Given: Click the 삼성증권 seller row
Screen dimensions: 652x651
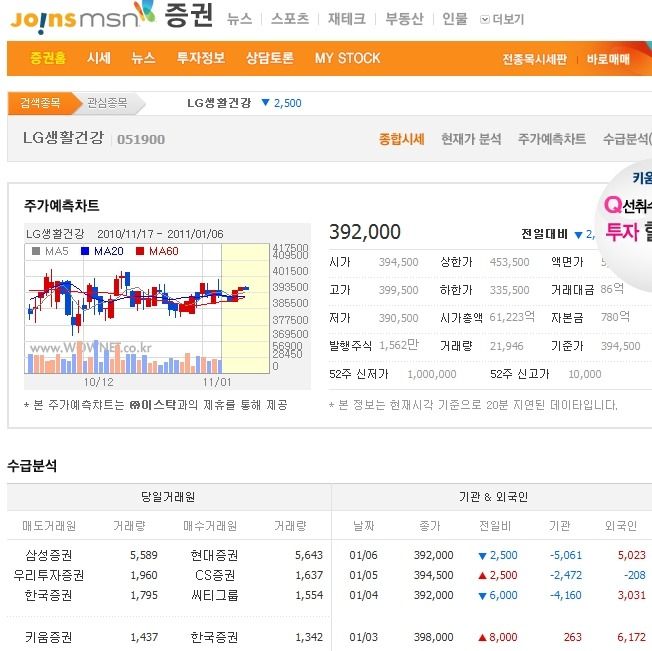Looking at the screenshot, I should [x=49, y=555].
